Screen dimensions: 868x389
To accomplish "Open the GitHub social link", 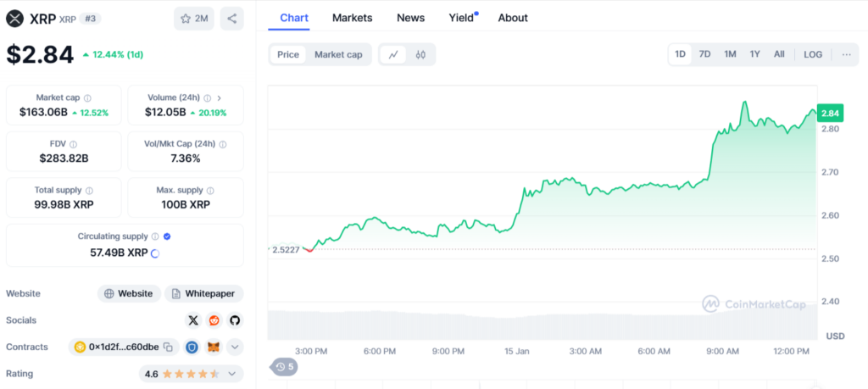I will (235, 320).
